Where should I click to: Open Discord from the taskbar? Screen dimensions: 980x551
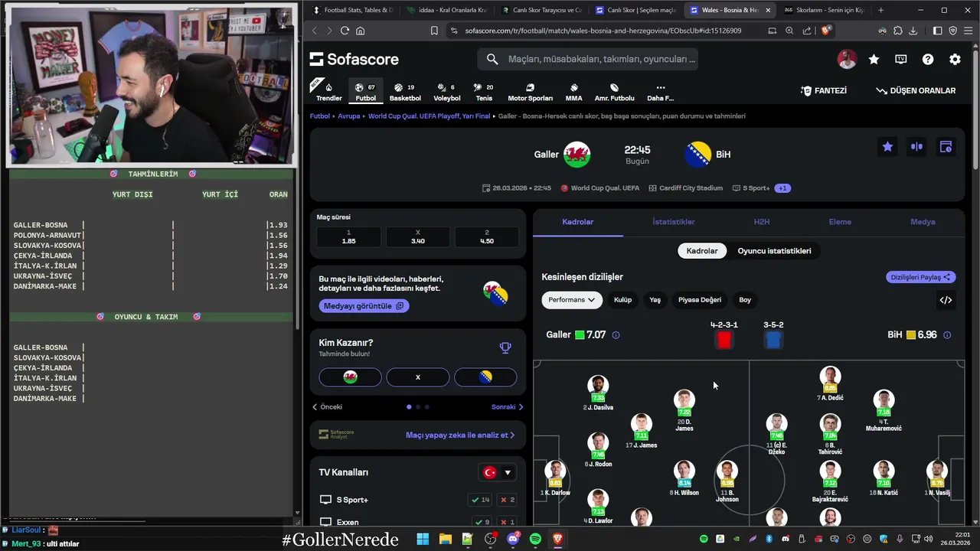click(513, 540)
